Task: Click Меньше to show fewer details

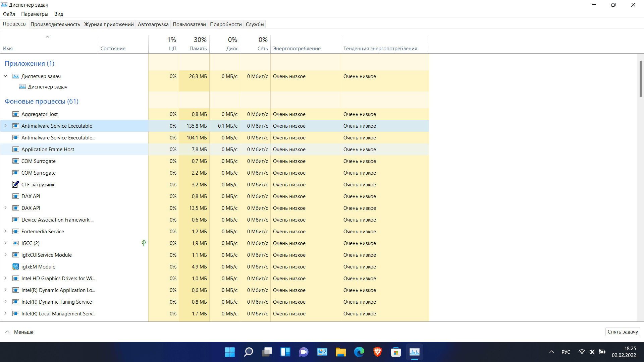Action: (19, 332)
